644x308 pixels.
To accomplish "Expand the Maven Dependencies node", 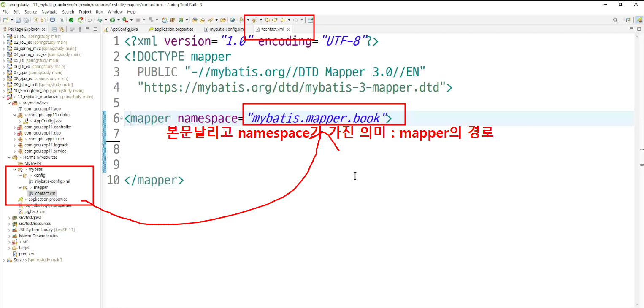I will point(9,236).
